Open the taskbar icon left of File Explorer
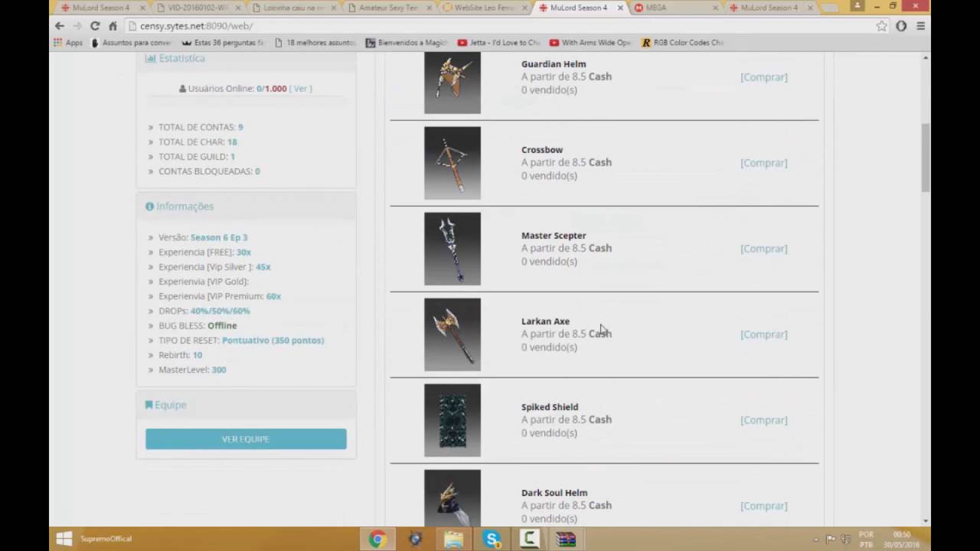980x551 pixels. click(x=416, y=539)
